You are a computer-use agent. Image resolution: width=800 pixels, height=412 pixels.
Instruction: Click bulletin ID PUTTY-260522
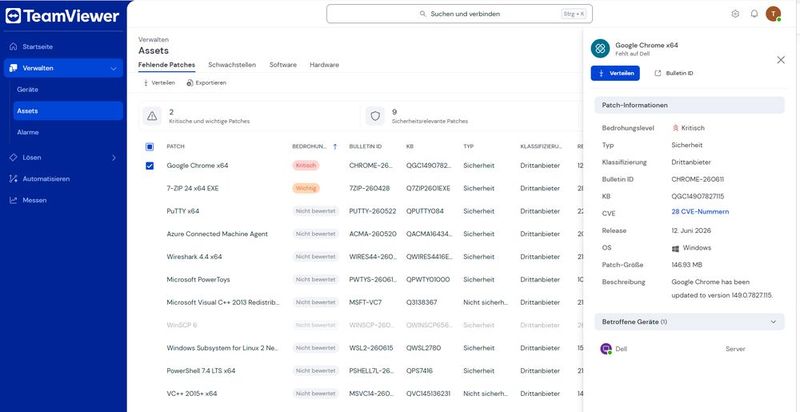pyautogui.click(x=372, y=211)
